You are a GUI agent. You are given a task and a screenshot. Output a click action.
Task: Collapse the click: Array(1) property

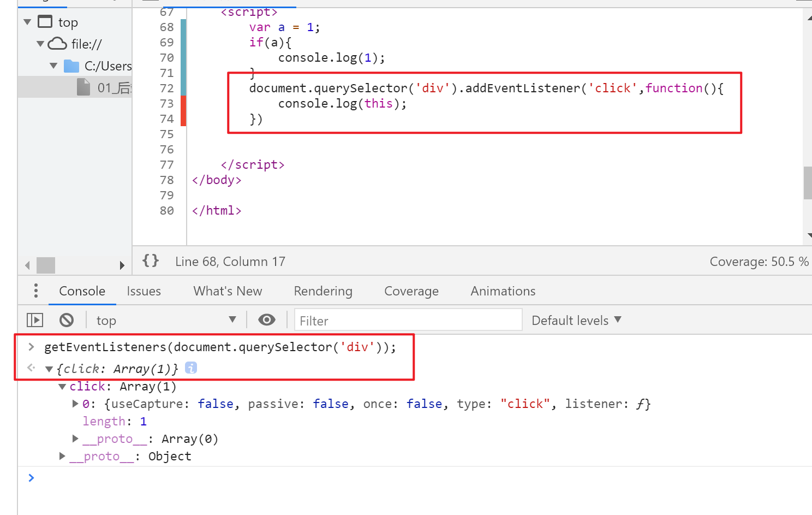tap(62, 387)
